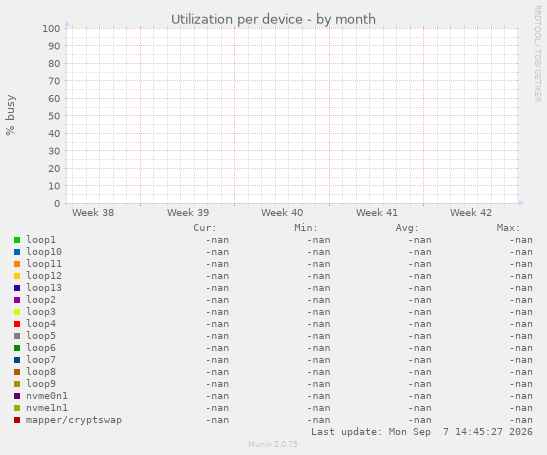Click the nvme0n1 purple legend swatch
Viewport: 547px width, 455px height.
(17, 396)
